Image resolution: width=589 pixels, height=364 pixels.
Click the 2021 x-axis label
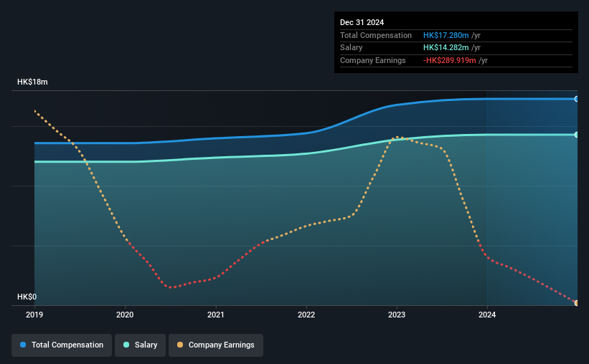[216, 315]
